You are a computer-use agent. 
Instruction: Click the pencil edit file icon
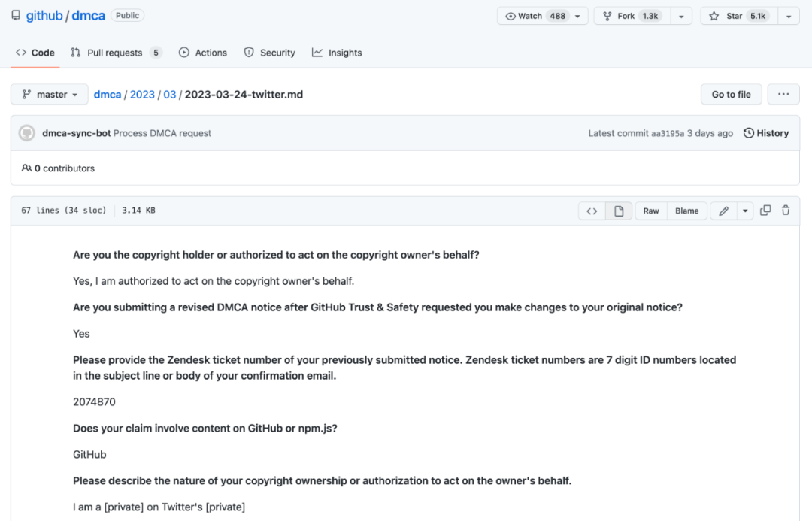pyautogui.click(x=723, y=211)
